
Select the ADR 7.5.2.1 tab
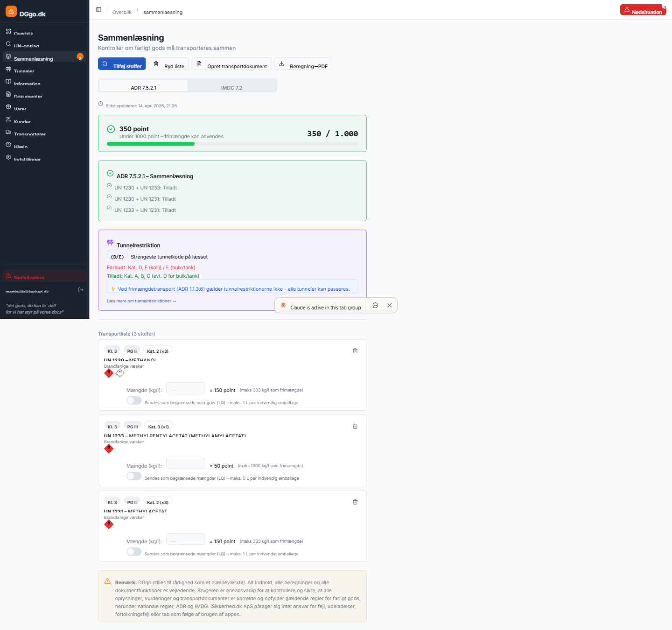(x=143, y=87)
